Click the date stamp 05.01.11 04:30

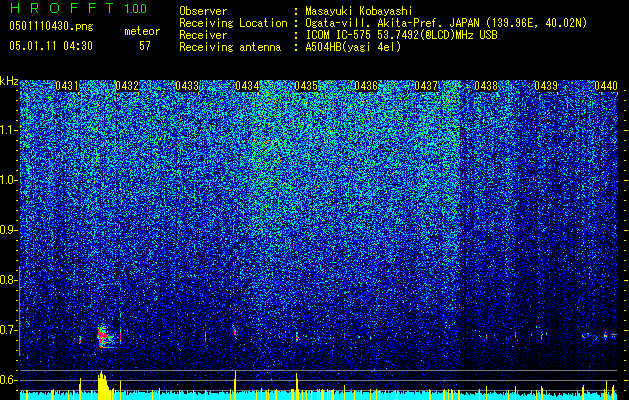[51, 46]
